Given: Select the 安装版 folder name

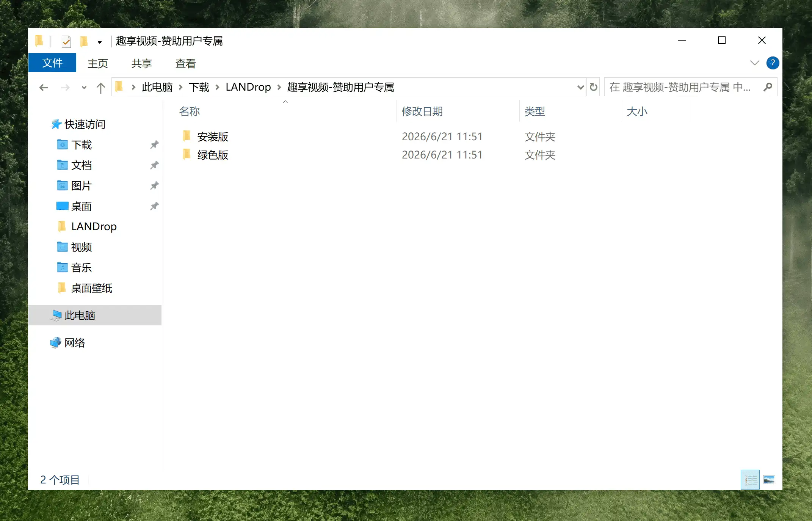Looking at the screenshot, I should click(213, 137).
